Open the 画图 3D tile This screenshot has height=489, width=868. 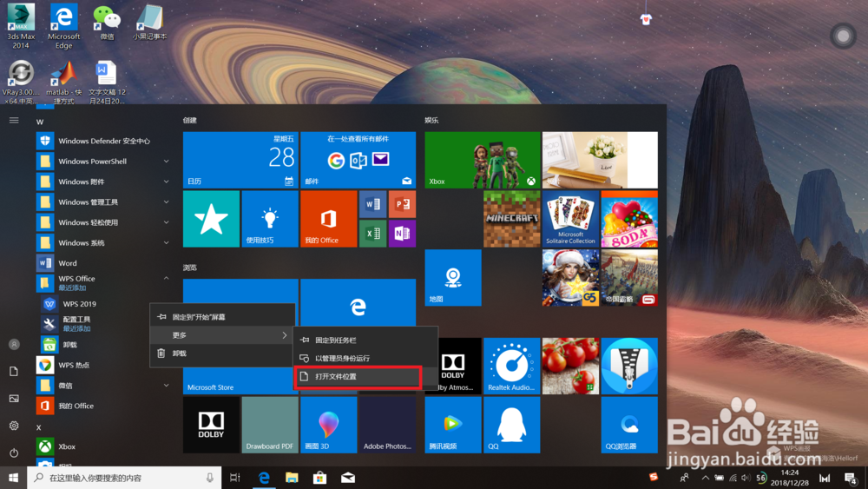click(x=328, y=425)
